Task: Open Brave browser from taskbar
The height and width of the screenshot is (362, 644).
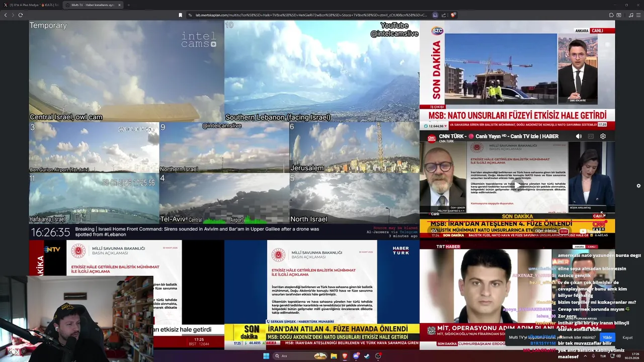Action: tap(345, 356)
